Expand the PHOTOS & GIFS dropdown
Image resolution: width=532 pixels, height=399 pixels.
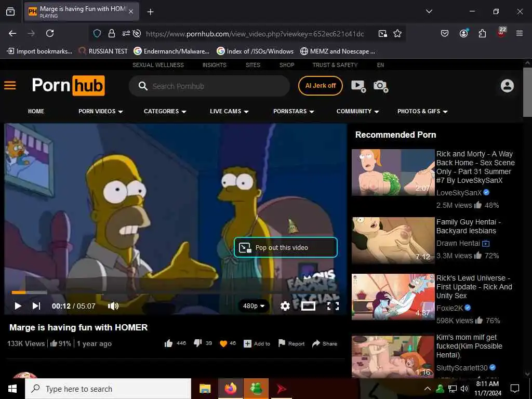422,111
